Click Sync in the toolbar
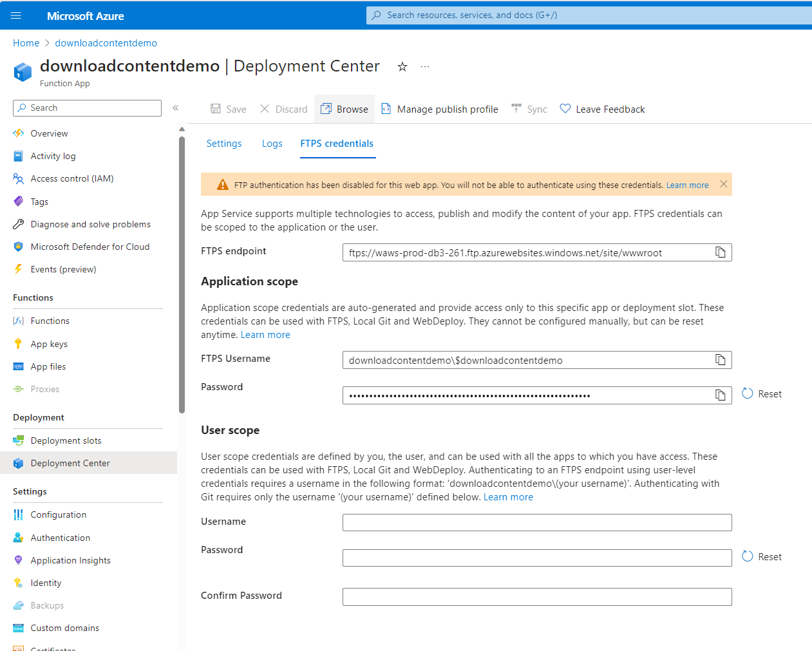812x651 pixels. pos(529,109)
